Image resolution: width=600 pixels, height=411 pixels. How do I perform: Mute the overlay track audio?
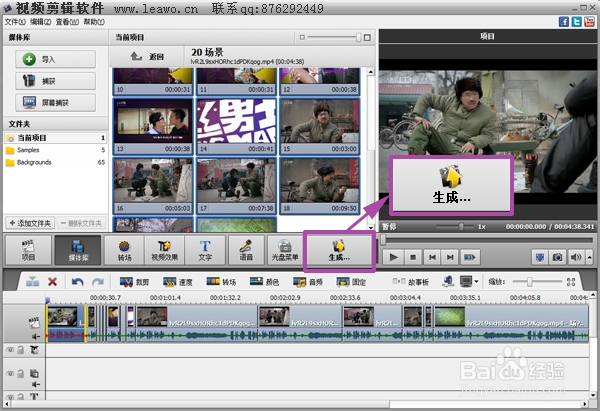tap(36, 384)
